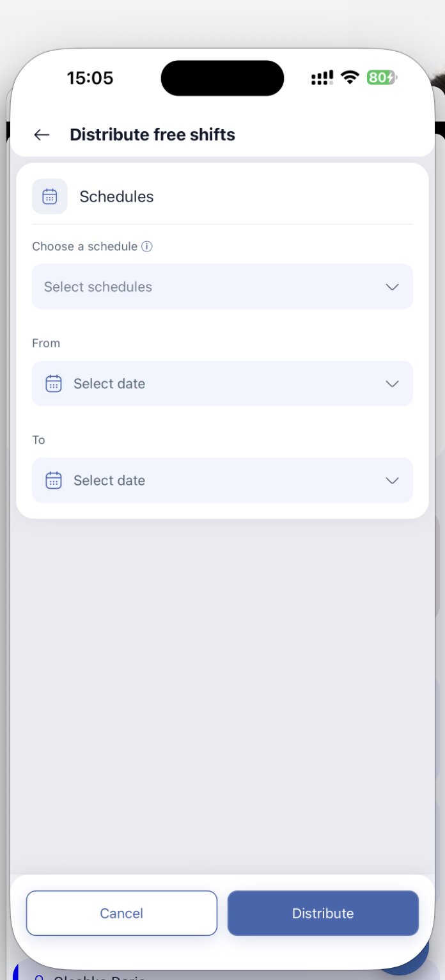This screenshot has width=445, height=980.
Task: Expand the Select schedules chevron
Action: (x=393, y=287)
